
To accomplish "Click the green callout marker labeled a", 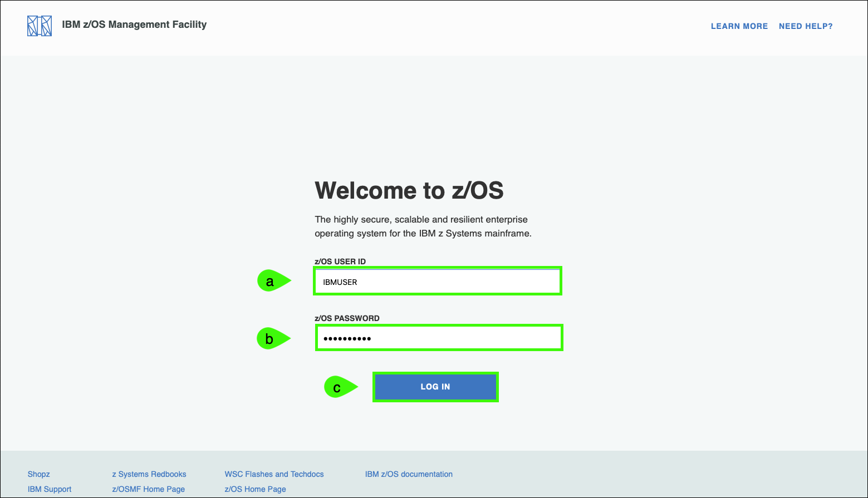I will point(272,281).
